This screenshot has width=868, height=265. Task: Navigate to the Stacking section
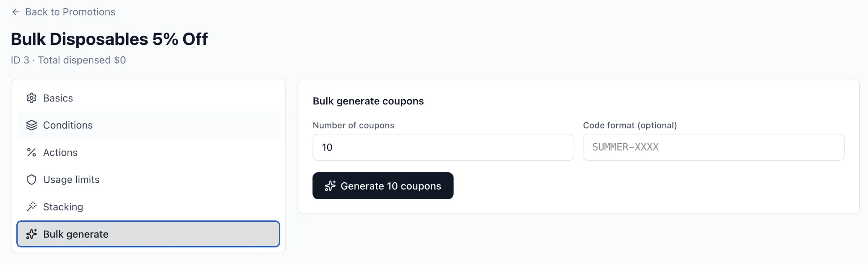(63, 207)
